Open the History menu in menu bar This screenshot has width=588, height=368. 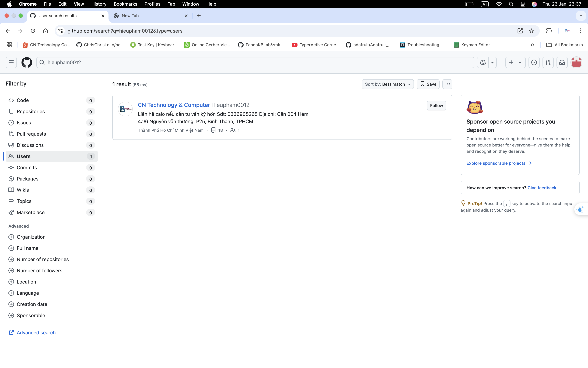click(99, 4)
